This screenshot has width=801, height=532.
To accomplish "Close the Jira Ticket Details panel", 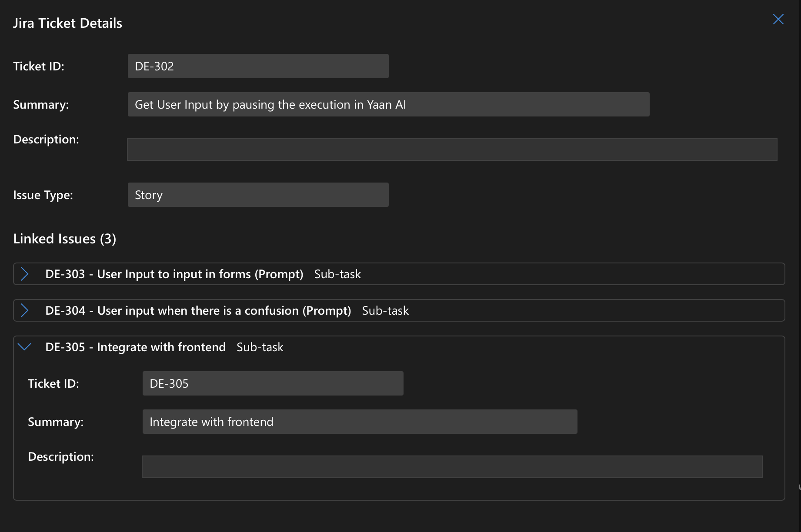I will coord(778,20).
